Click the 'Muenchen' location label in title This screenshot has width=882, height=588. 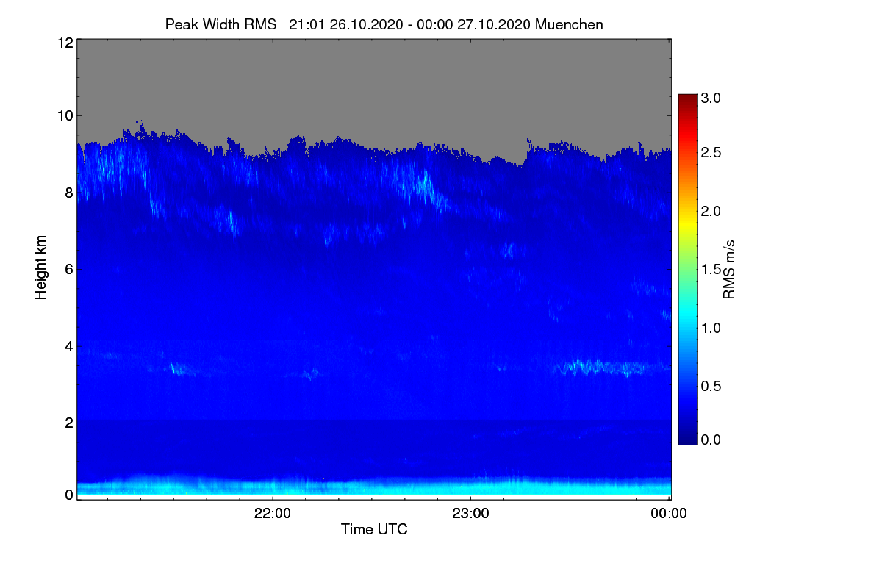pyautogui.click(x=569, y=24)
